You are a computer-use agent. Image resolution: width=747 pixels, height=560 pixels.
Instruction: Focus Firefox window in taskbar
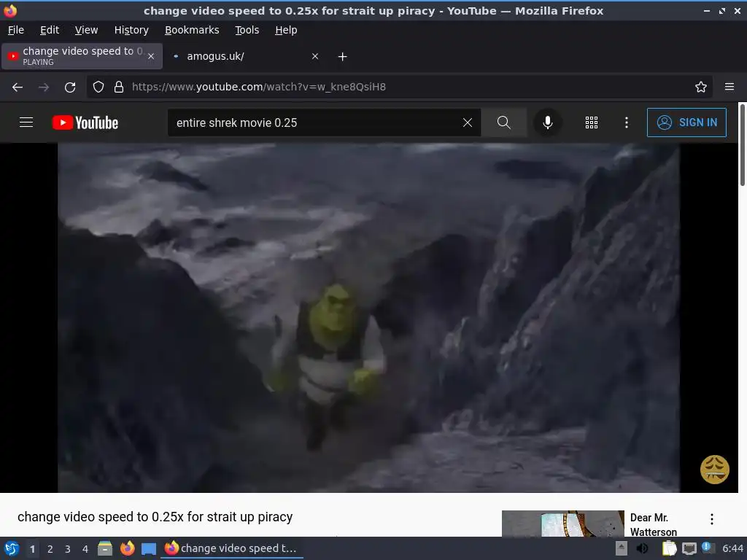tap(231, 548)
